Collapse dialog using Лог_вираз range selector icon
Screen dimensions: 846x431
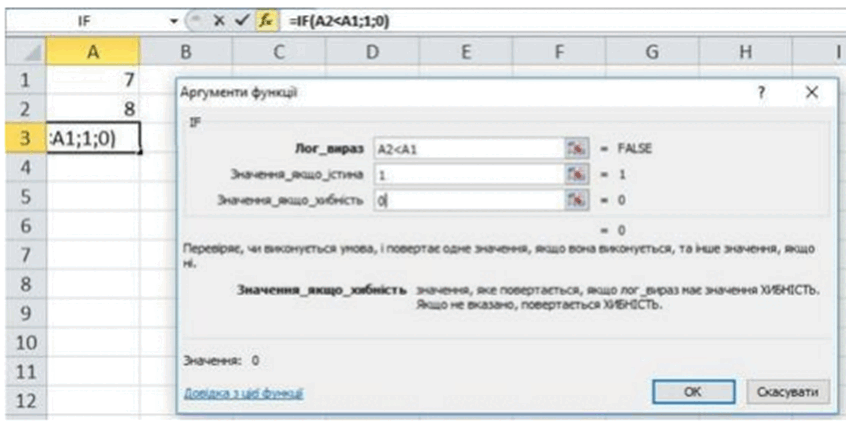[576, 149]
